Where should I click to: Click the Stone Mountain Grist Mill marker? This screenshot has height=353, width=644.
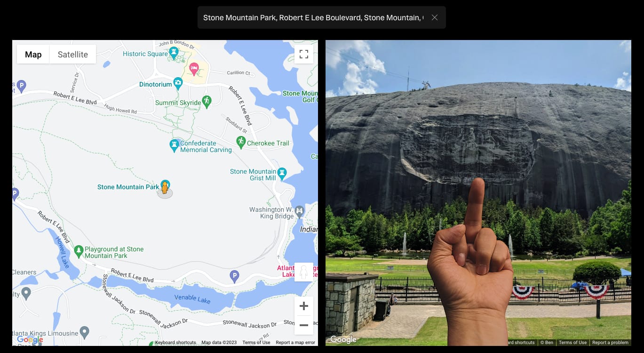[282, 173]
